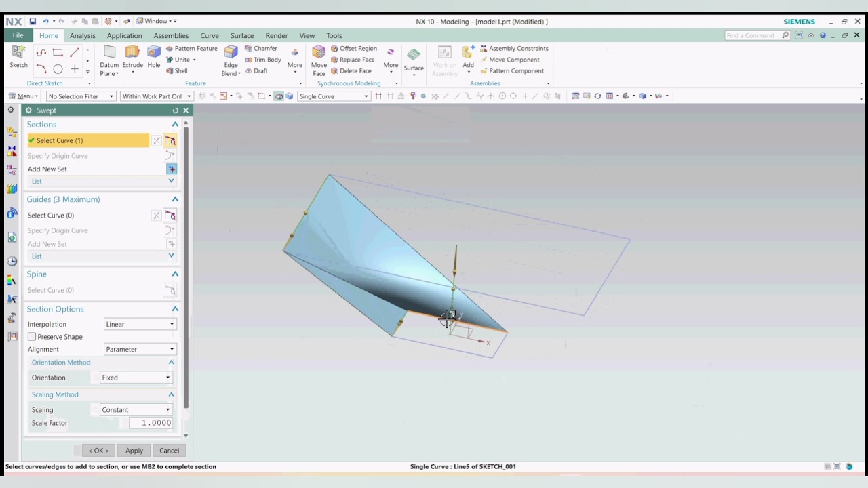Switch to the Assemblies tab
The height and width of the screenshot is (488, 868).
pos(171,35)
